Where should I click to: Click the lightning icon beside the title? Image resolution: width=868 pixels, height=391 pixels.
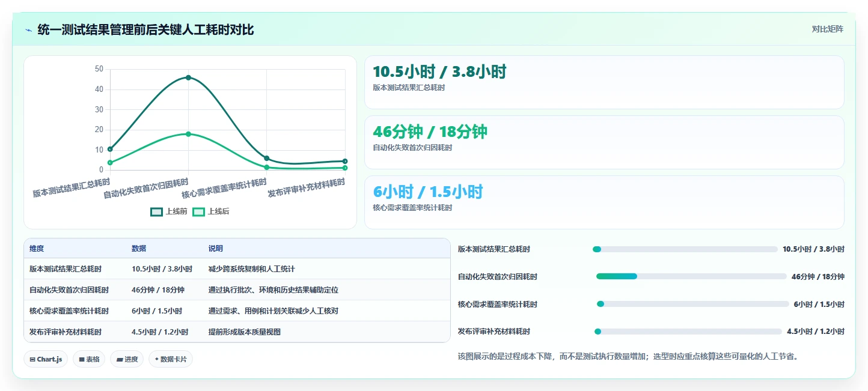coord(29,30)
